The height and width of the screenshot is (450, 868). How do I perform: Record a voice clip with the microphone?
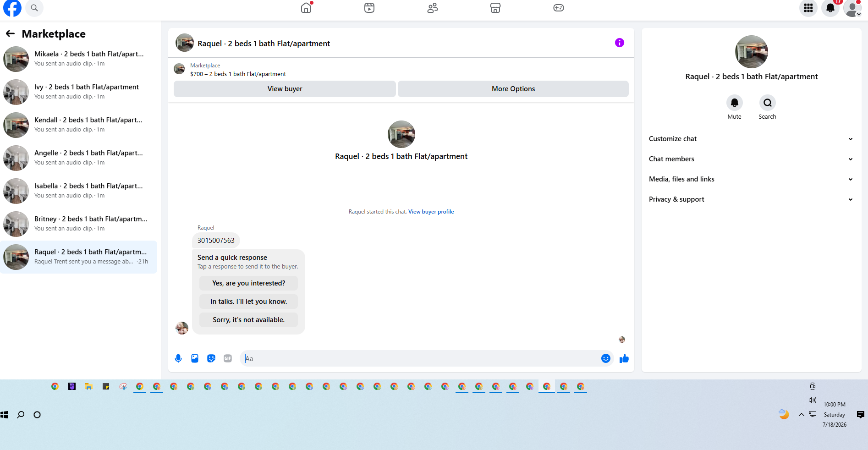tap(178, 358)
